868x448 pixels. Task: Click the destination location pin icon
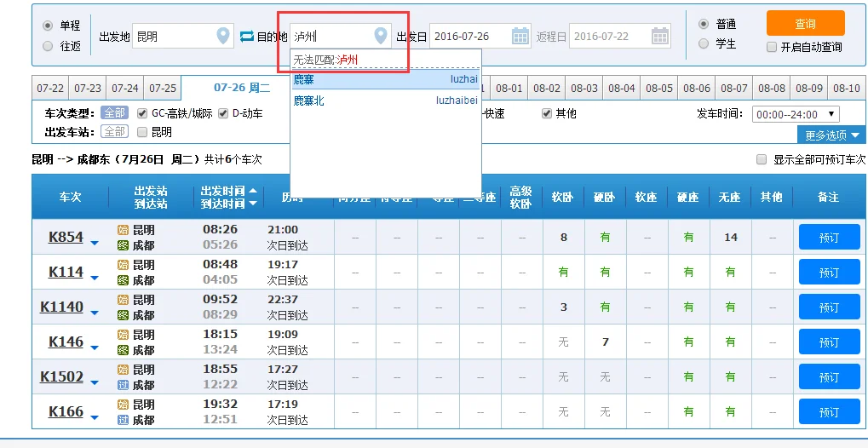pyautogui.click(x=380, y=36)
